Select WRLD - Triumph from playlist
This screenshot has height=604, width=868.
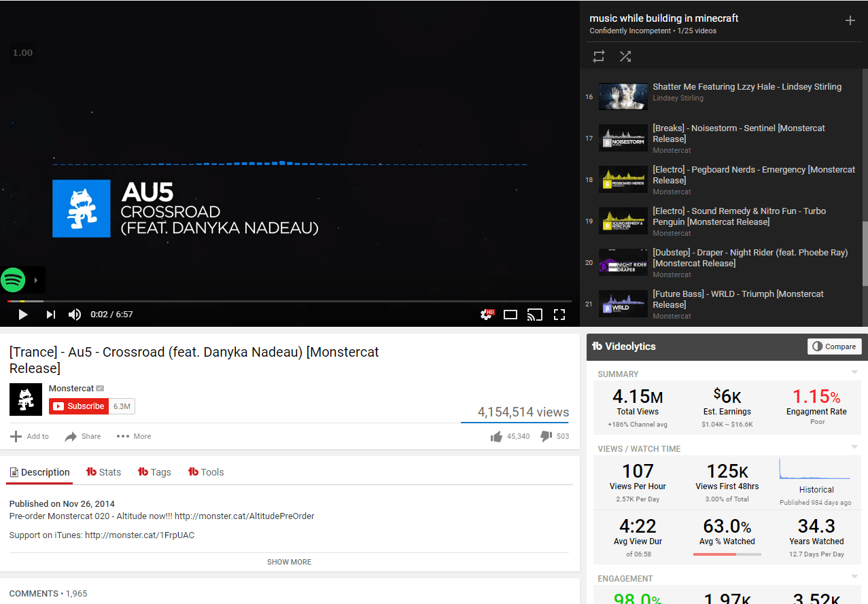pos(724,304)
